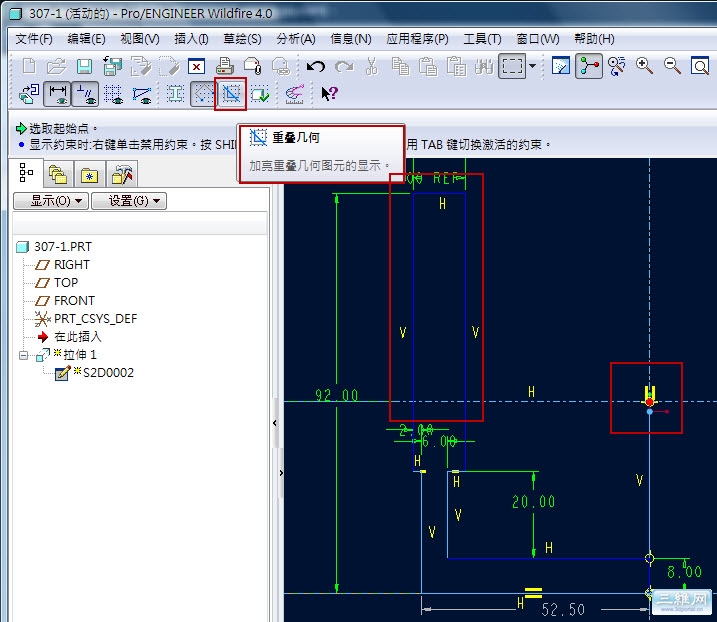Viewport: 717px width, 622px height.
Task: Zoom out with the minus magnifier
Action: pyautogui.click(x=672, y=66)
